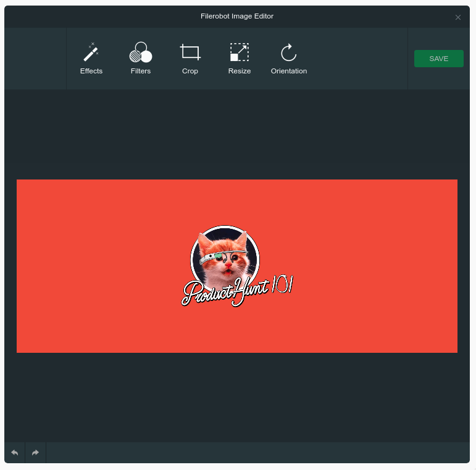This screenshot has height=470, width=476.
Task: Click the Product Hunt 101 image preview
Action: [x=237, y=266]
